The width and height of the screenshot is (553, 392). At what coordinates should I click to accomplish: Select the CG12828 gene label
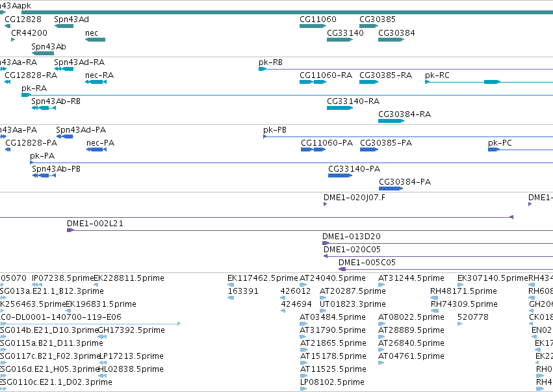click(23, 20)
